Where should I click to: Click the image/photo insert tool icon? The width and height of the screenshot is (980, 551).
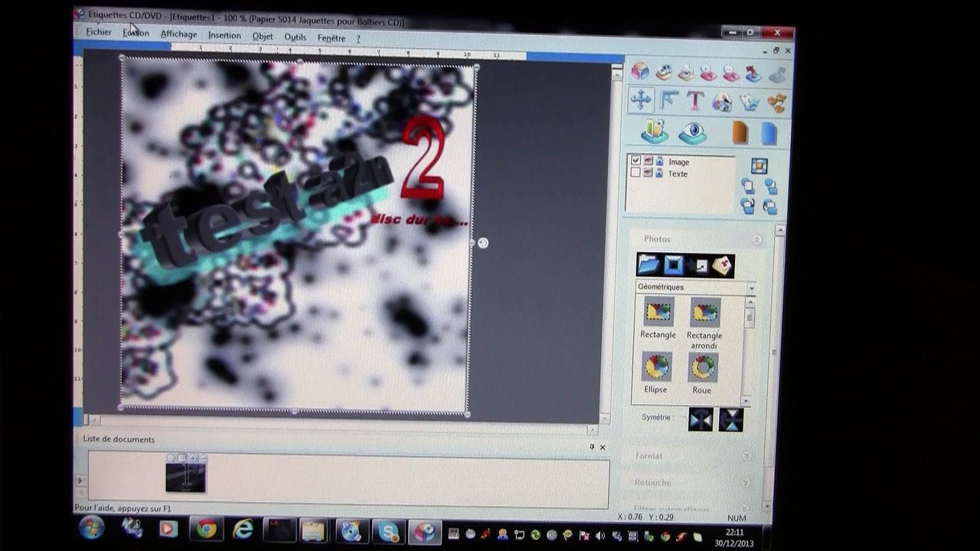722,102
